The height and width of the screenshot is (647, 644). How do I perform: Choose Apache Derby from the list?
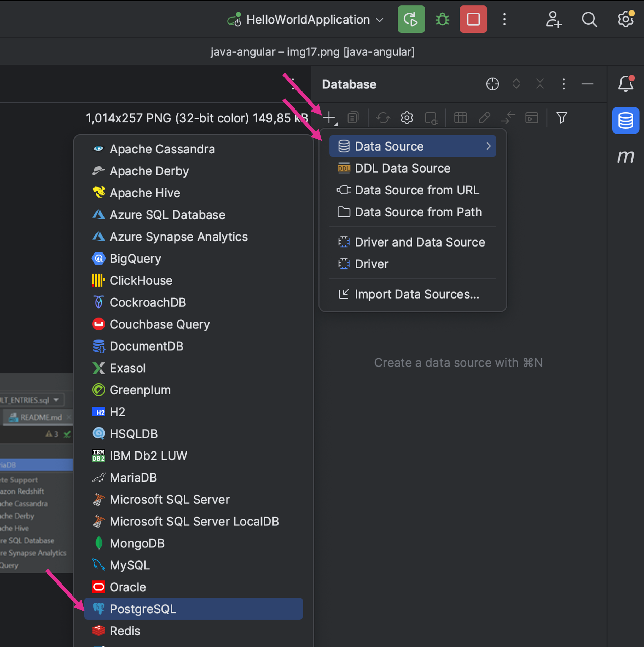tap(194, 171)
